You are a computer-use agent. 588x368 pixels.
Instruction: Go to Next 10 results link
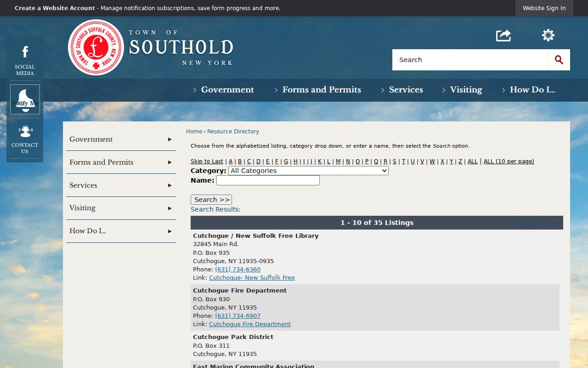[x=538, y=224]
